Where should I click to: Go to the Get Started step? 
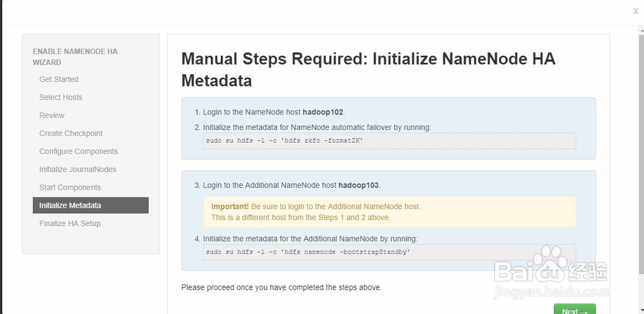click(x=59, y=79)
